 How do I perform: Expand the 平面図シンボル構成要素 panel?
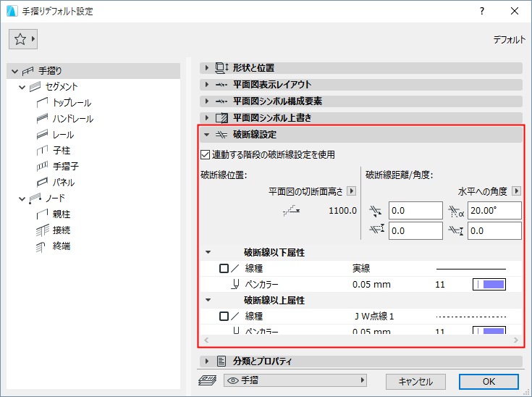tap(206, 101)
